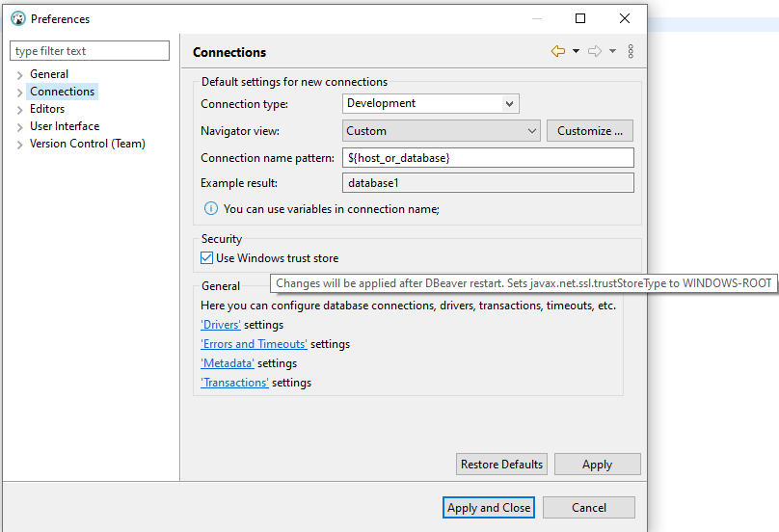The height and width of the screenshot is (532, 779).
Task: Click the Example result database1 field
Action: pos(488,183)
